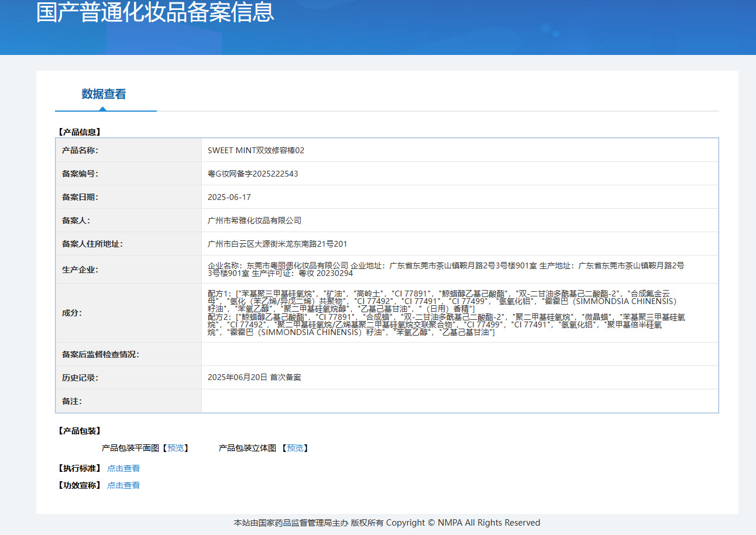756x535 pixels.
Task: Select history record 2025年06月20日 首次备案
Action: click(255, 378)
